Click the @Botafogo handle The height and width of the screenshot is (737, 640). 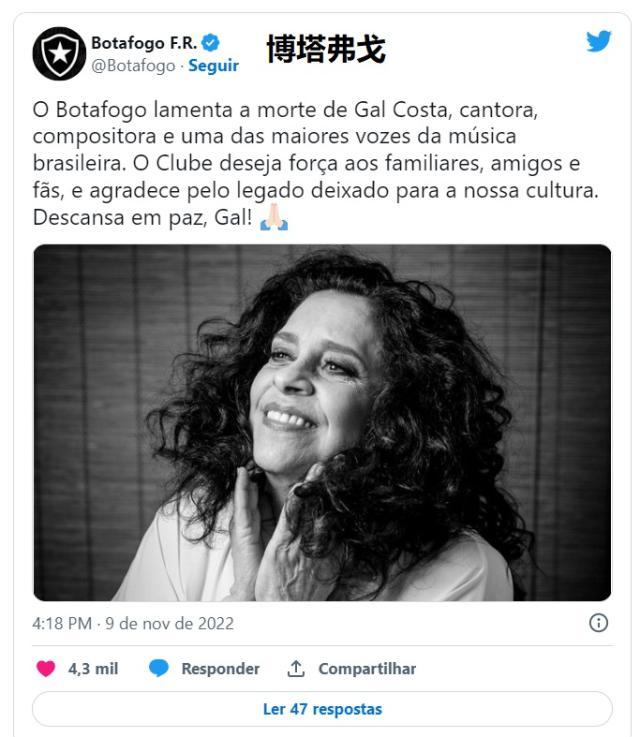coord(133,66)
